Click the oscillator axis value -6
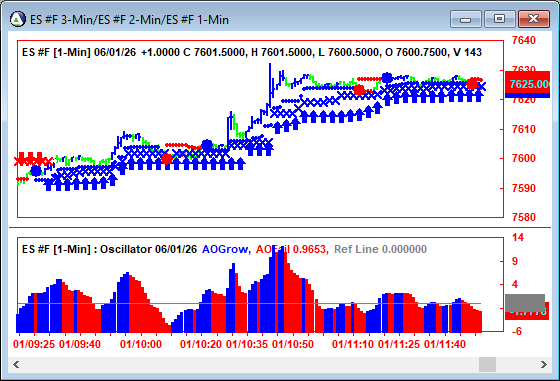Image resolution: width=560 pixels, height=381 pixels. click(x=516, y=331)
